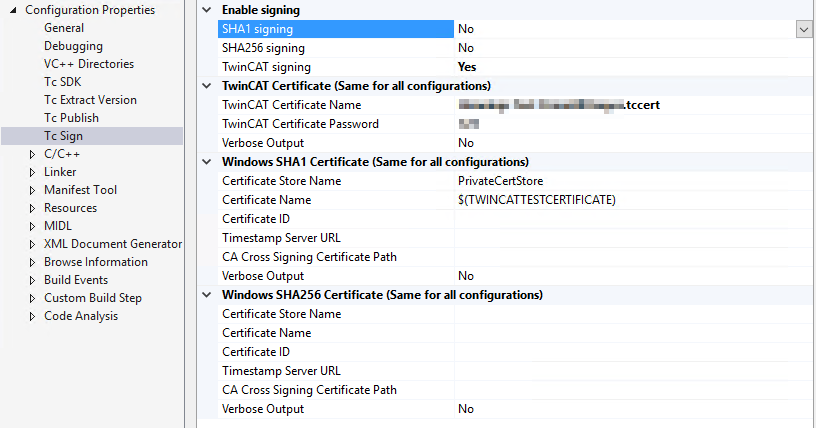
Task: Collapse the TwinCAT Certificate section
Action: pyautogui.click(x=207, y=86)
